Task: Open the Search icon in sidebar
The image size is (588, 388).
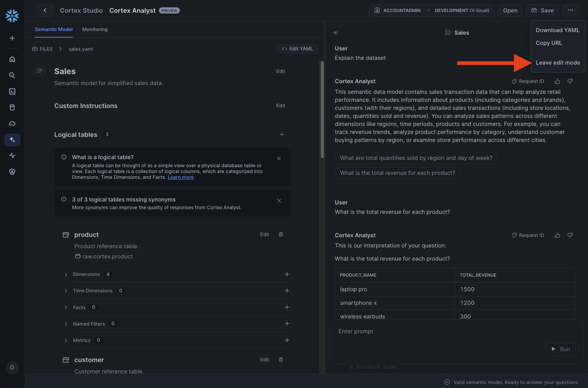Action: tap(12, 75)
